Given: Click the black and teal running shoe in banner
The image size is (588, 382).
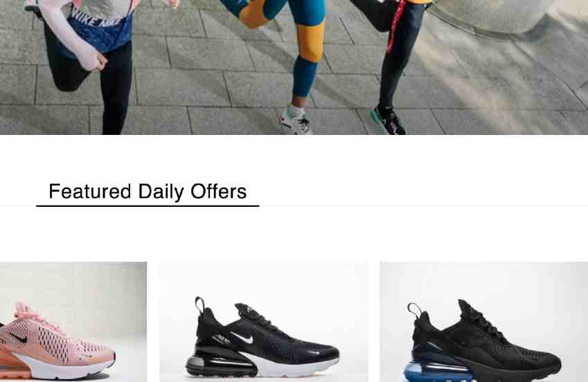Looking at the screenshot, I should point(388,120).
